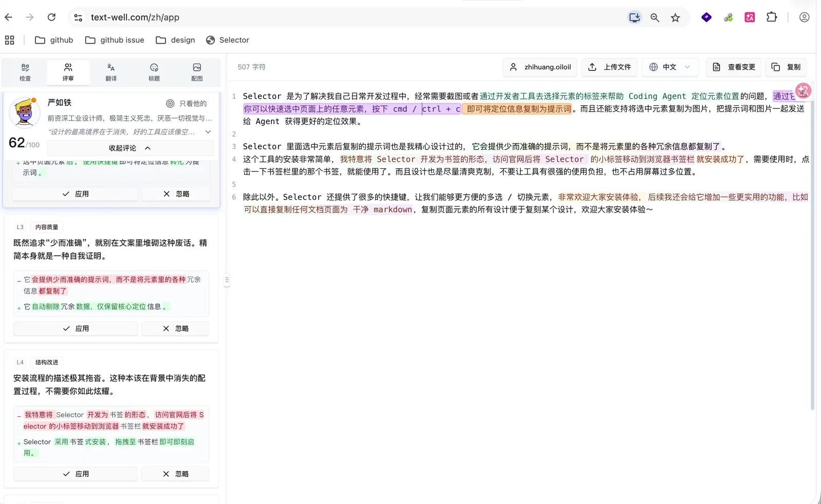Collapse comments with 收起评论

(x=130, y=148)
